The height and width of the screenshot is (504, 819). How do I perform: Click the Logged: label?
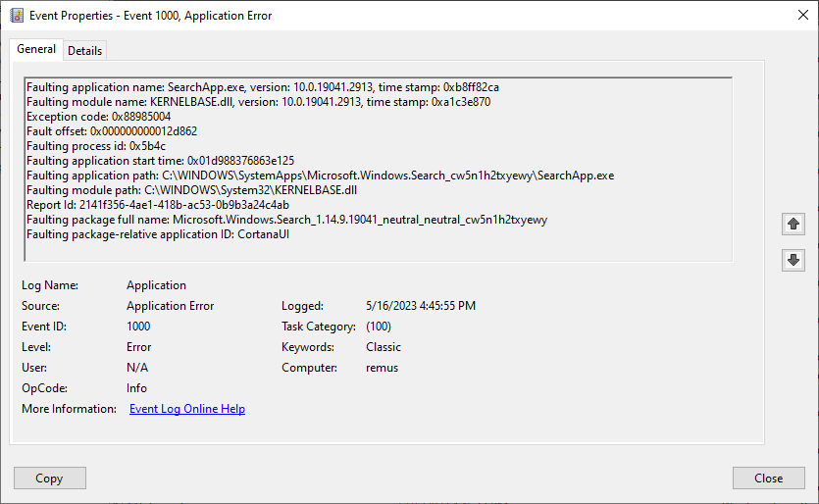point(302,306)
